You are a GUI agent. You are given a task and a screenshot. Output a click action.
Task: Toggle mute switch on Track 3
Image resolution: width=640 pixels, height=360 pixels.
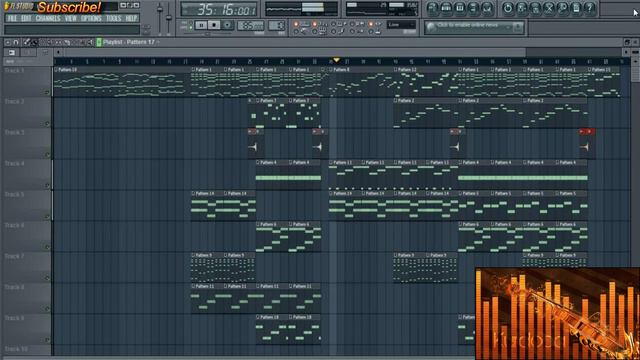[x=47, y=154]
